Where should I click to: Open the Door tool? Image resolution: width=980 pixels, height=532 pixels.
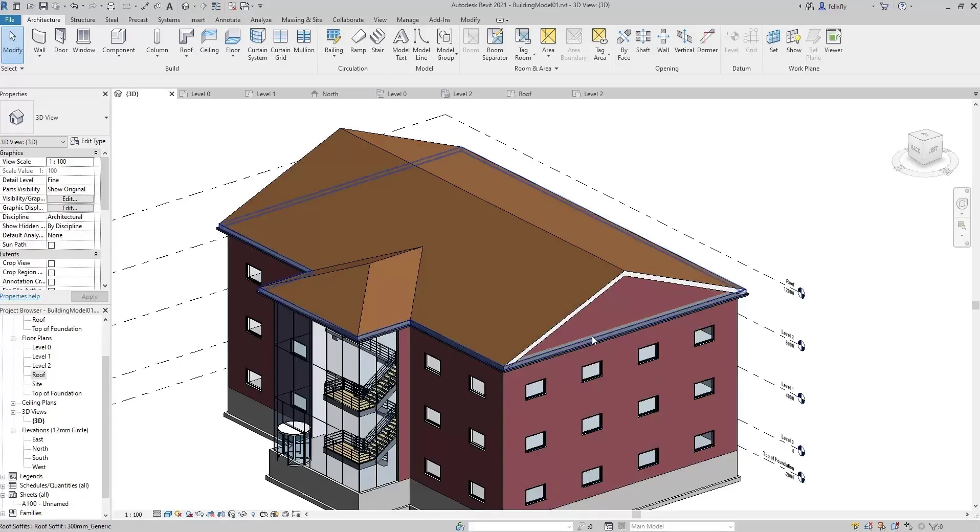[x=60, y=42]
